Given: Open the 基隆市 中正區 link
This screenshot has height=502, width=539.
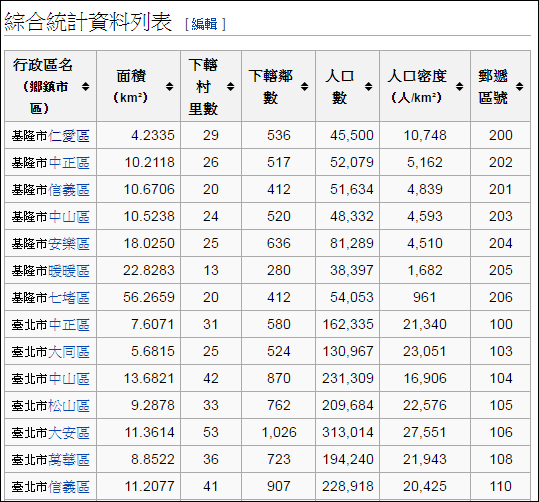Looking at the screenshot, I should [69, 163].
